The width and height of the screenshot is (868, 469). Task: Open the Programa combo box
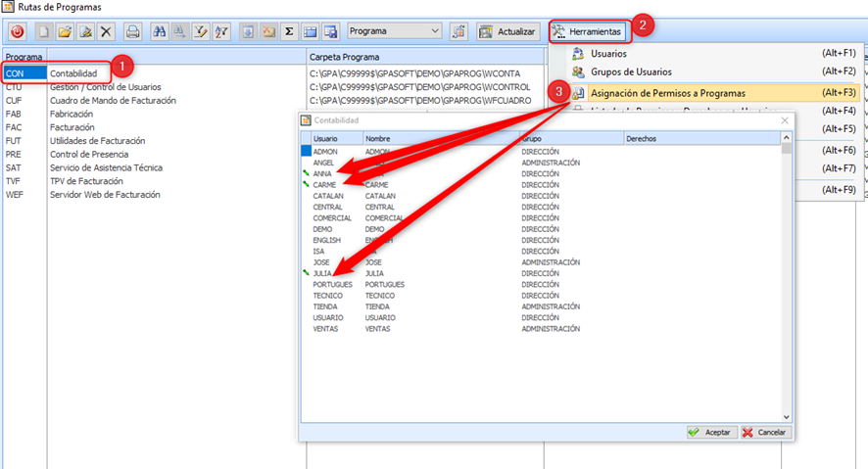pyautogui.click(x=395, y=31)
